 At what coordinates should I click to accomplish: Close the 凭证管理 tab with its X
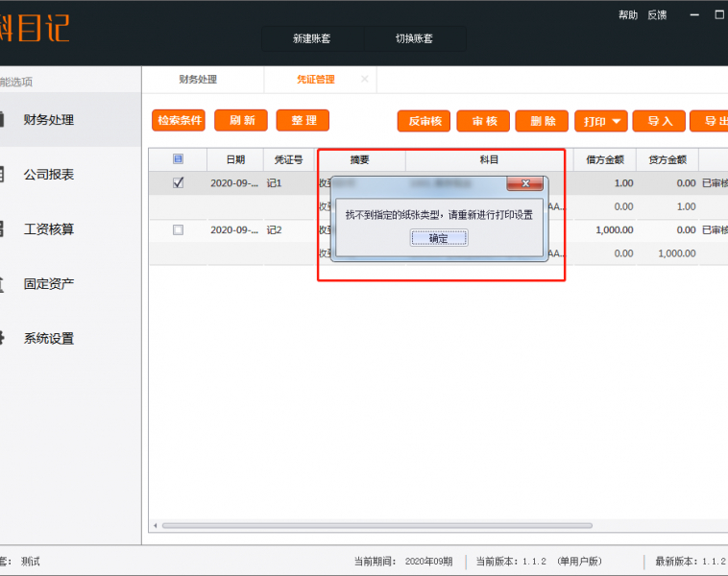(x=365, y=80)
